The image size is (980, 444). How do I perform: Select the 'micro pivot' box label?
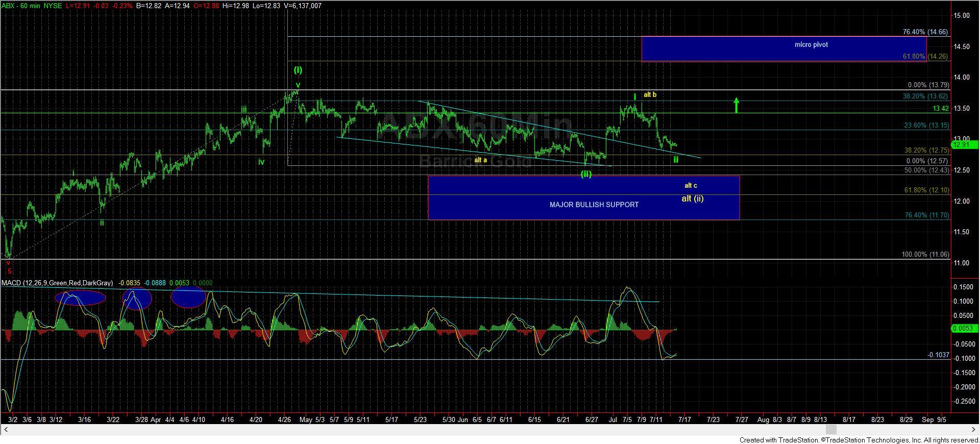[x=811, y=45]
